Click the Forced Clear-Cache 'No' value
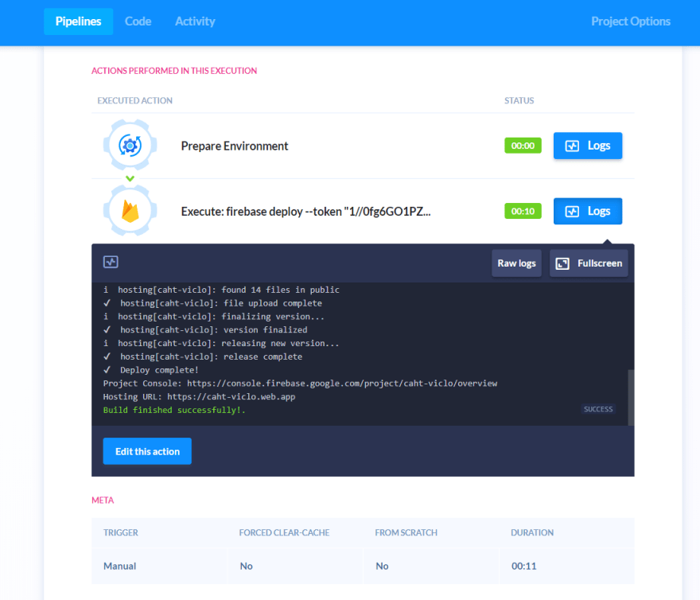 pyautogui.click(x=246, y=566)
